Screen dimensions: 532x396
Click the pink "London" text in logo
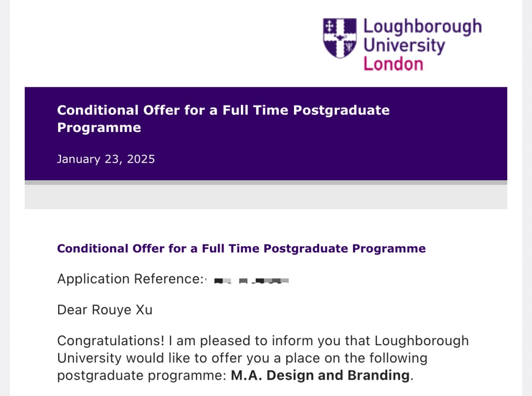(x=393, y=64)
